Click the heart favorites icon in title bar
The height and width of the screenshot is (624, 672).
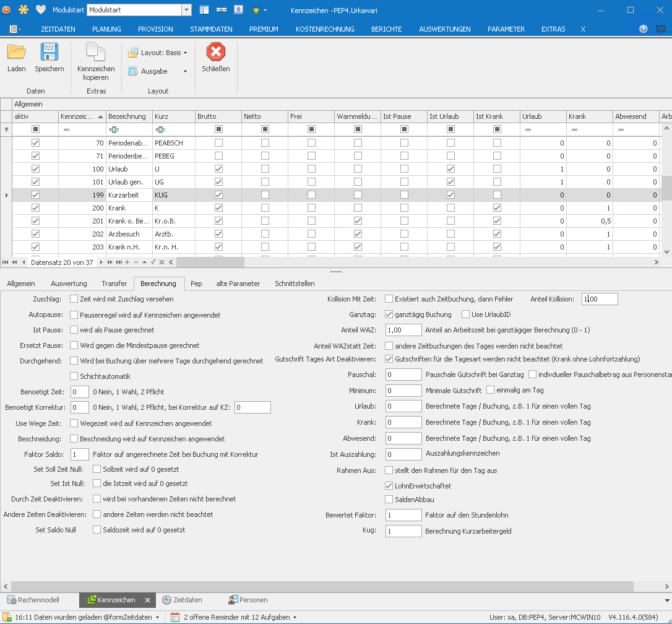[41, 10]
